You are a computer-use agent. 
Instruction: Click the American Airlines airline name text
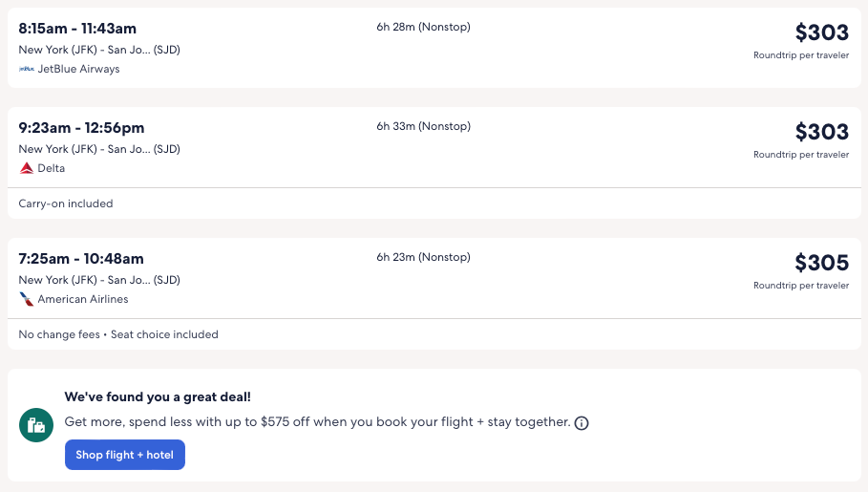point(82,299)
